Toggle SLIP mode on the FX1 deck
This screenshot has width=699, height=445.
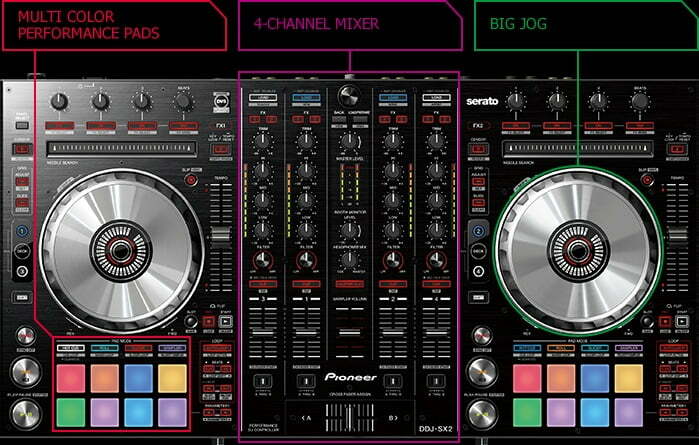[x=191, y=180]
